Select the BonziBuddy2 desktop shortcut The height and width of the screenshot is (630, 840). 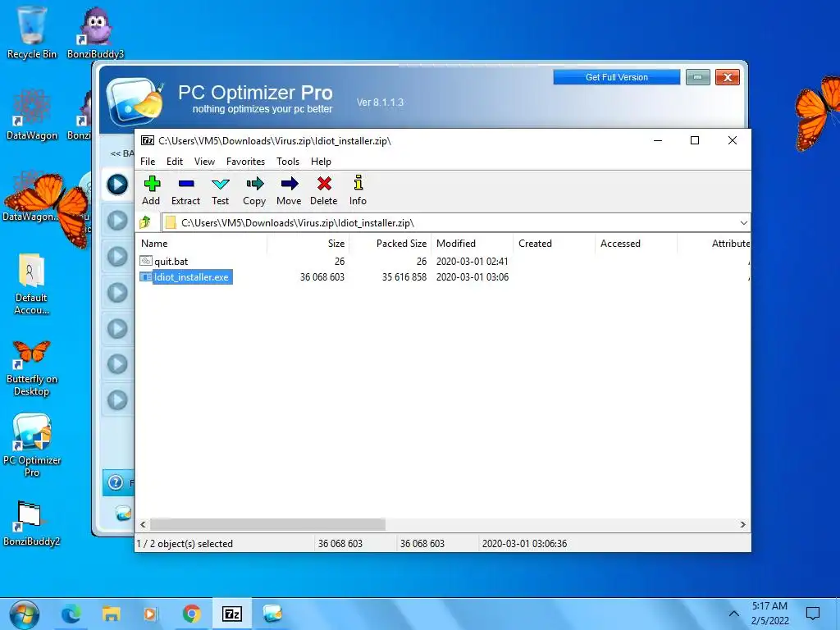(32, 523)
